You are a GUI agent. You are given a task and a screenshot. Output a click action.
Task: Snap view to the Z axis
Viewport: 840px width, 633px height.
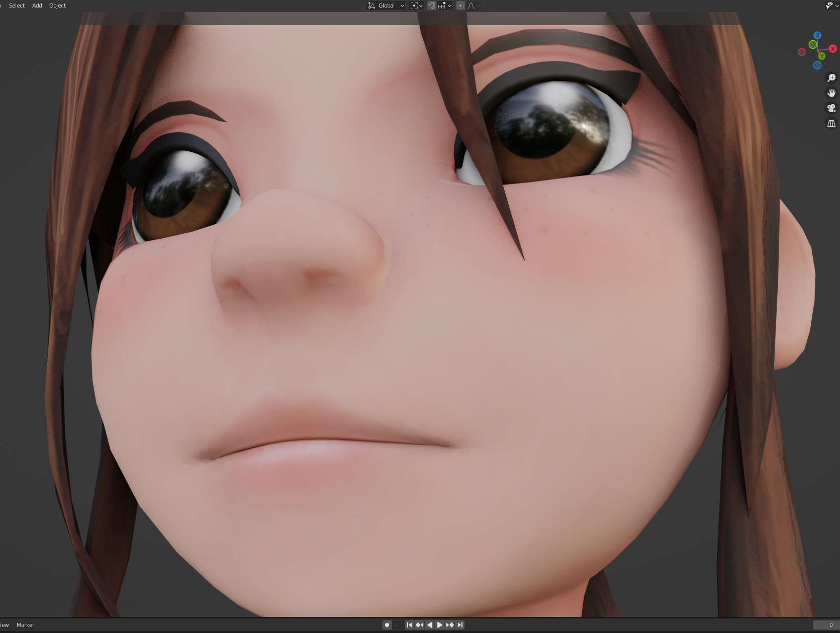pyautogui.click(x=817, y=35)
